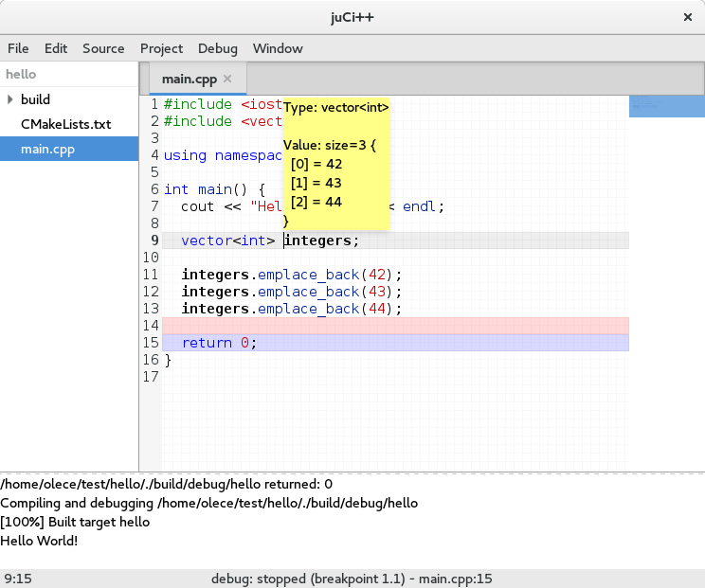705x588 pixels.
Task: Open the Debug menu
Action: pos(218,48)
